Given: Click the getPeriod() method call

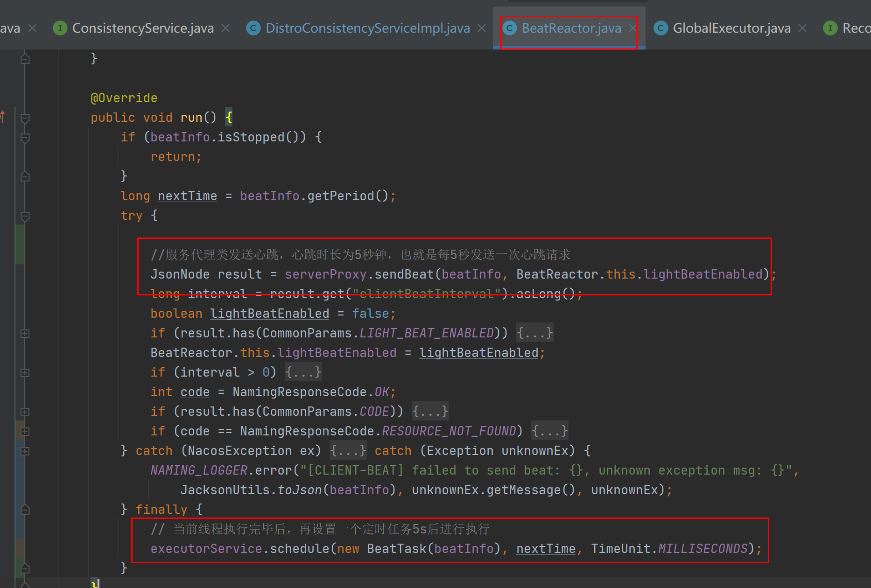Looking at the screenshot, I should (348, 196).
